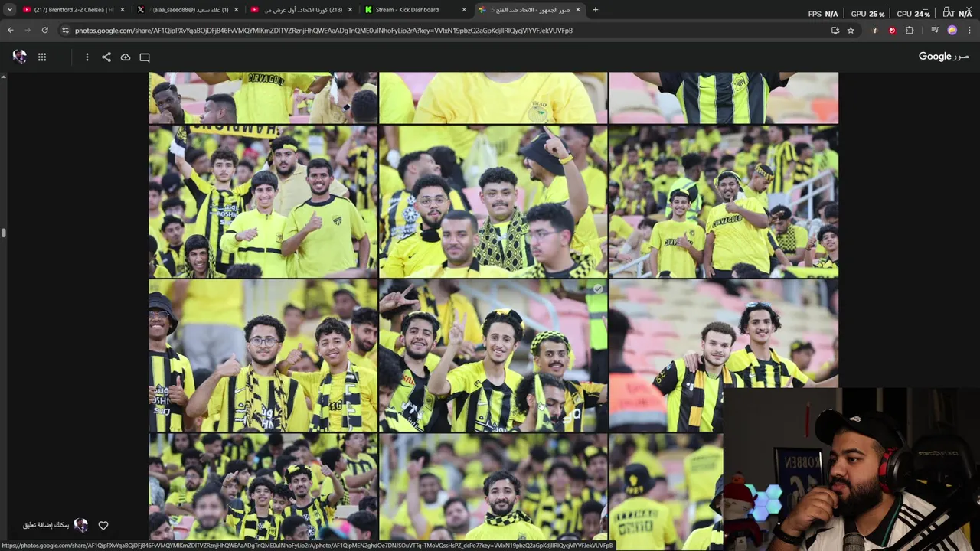Image resolution: width=980 pixels, height=551 pixels.
Task: Open the album more options menu
Action: click(x=87, y=57)
